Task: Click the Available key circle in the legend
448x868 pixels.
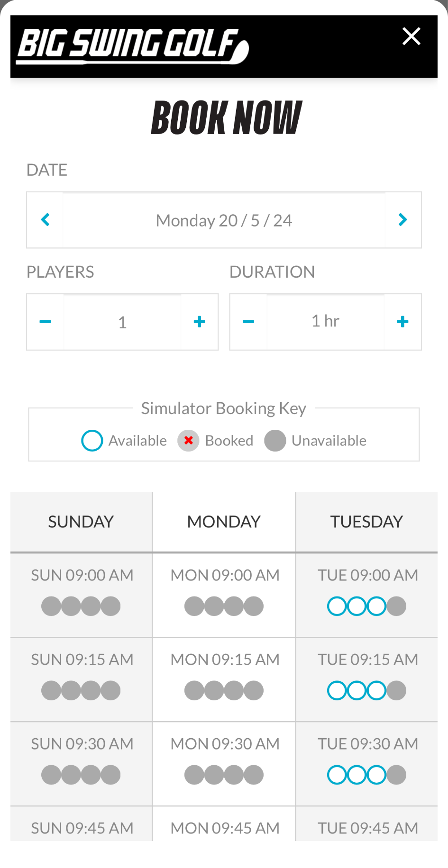Action: click(x=92, y=441)
